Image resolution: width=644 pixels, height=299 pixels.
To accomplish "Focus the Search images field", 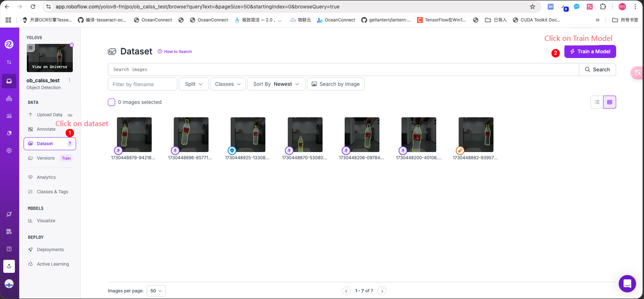I will pyautogui.click(x=343, y=70).
